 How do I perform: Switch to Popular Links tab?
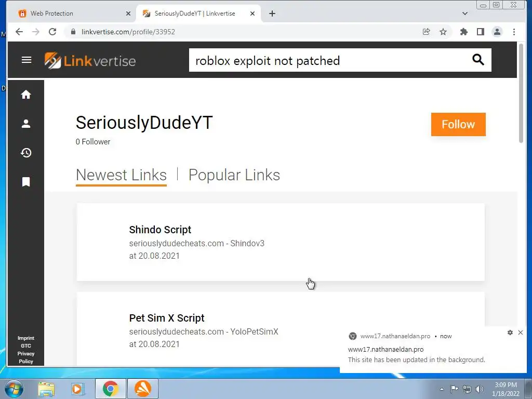234,176
